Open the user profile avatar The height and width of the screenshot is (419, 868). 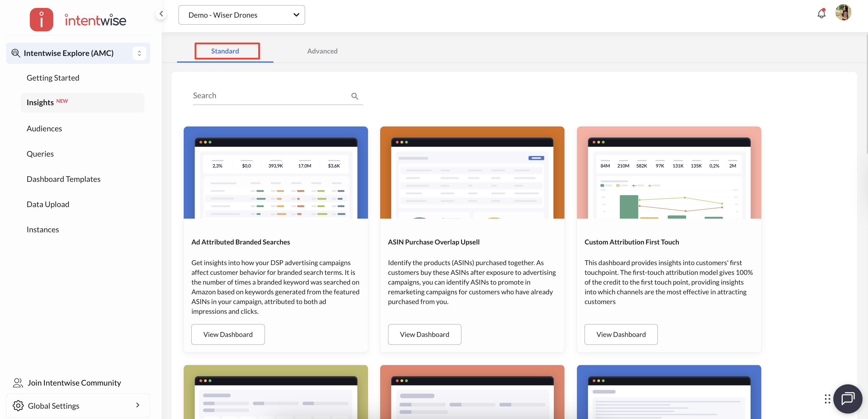click(x=843, y=13)
